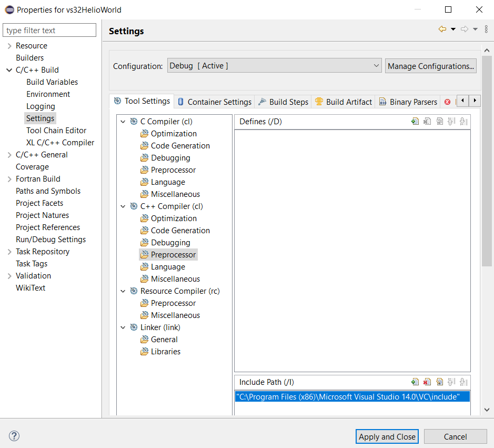This screenshot has height=448, width=494.
Task: Select Language under C++ Compiler (cl)
Action: tap(168, 267)
